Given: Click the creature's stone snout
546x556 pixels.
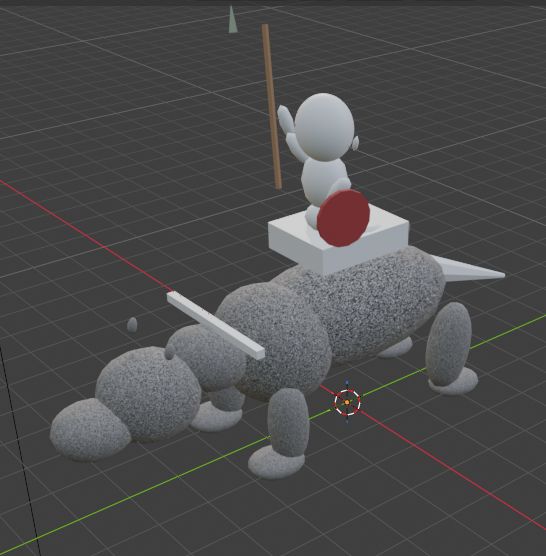Looking at the screenshot, I should (89, 430).
